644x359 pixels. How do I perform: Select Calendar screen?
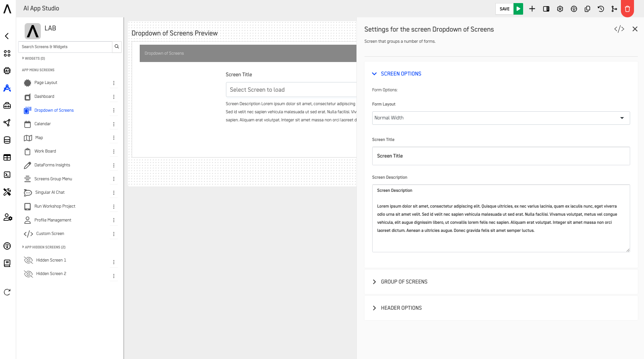[42, 124]
